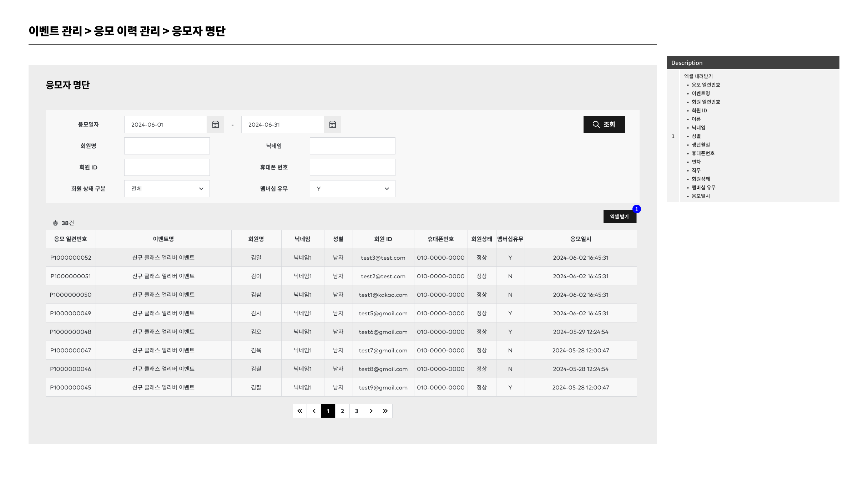Image resolution: width=868 pixels, height=494 pixels.
Task: Click the 응모일시 column header
Action: (x=581, y=239)
